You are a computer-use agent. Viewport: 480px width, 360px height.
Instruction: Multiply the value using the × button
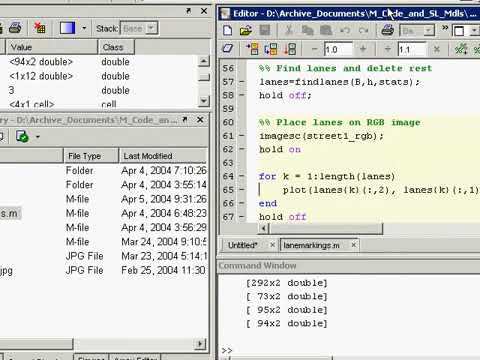(436, 49)
